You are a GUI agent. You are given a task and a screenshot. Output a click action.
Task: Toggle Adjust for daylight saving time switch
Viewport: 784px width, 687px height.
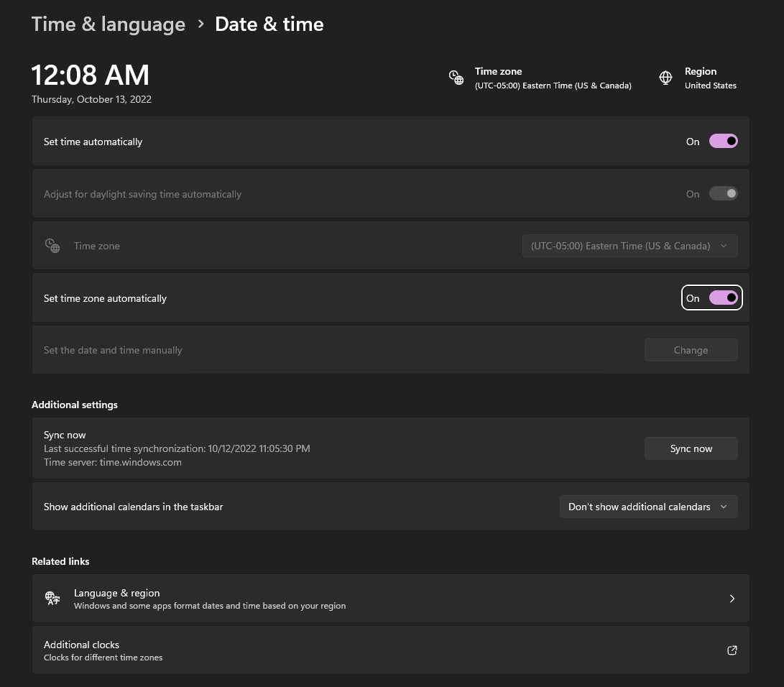[x=723, y=194]
